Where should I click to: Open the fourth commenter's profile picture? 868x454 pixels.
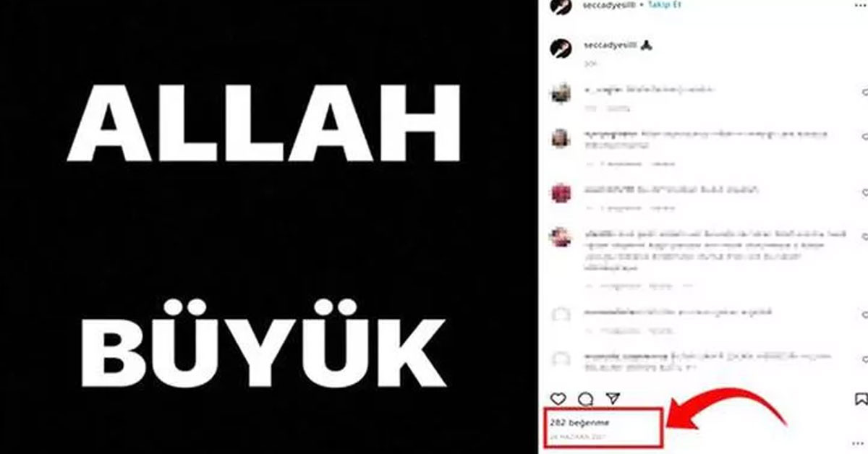[561, 237]
